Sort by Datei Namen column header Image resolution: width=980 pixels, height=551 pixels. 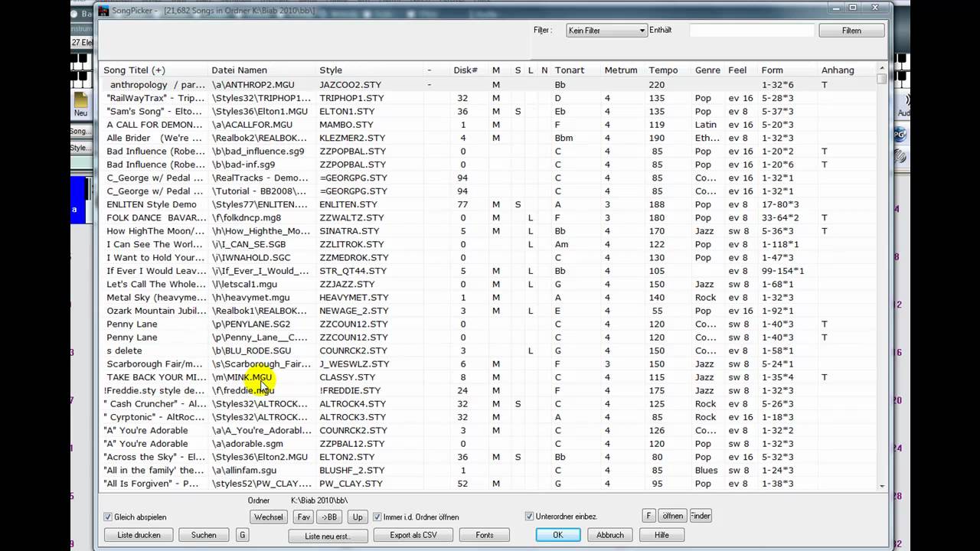click(239, 70)
